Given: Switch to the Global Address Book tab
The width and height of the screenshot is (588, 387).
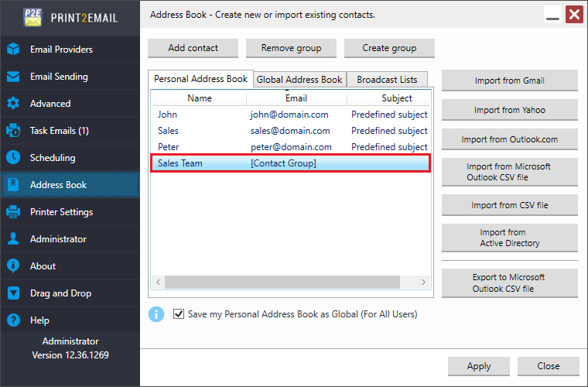Looking at the screenshot, I should tap(299, 80).
